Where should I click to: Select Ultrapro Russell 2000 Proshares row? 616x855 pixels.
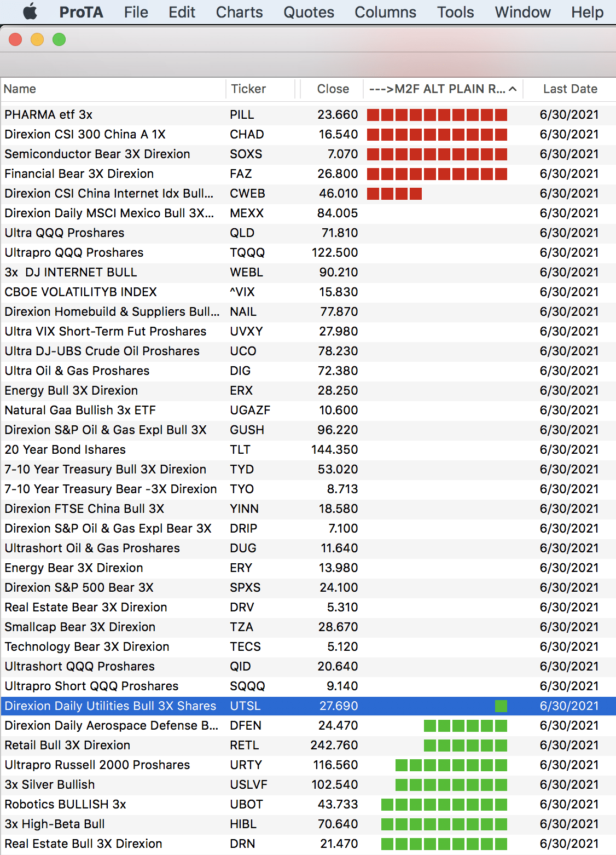308,765
